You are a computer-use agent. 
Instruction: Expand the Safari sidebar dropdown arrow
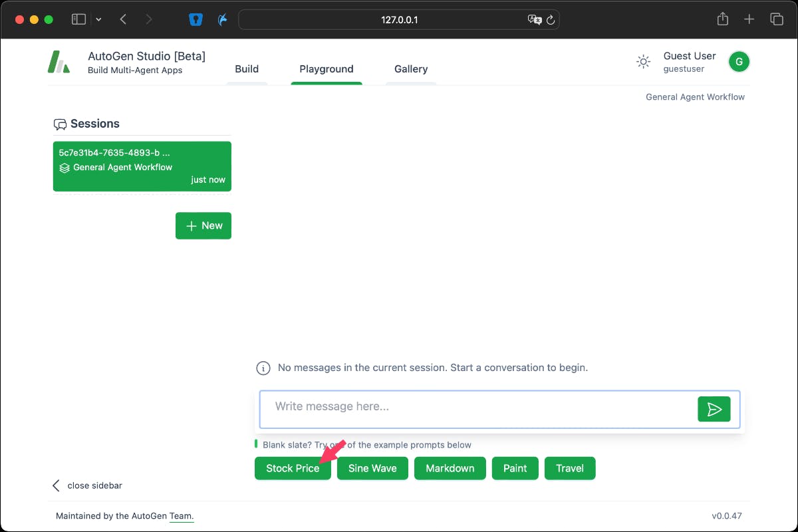pyautogui.click(x=98, y=19)
